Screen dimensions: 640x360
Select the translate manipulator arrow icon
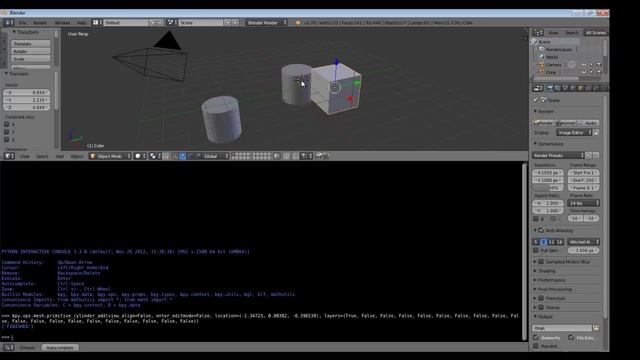tap(182, 156)
